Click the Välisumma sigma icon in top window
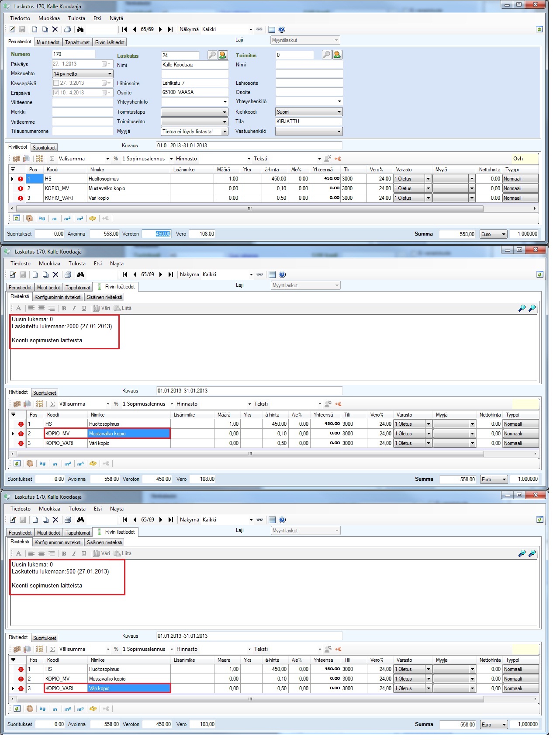Viewport: 560px width, 740px height. coord(52,159)
